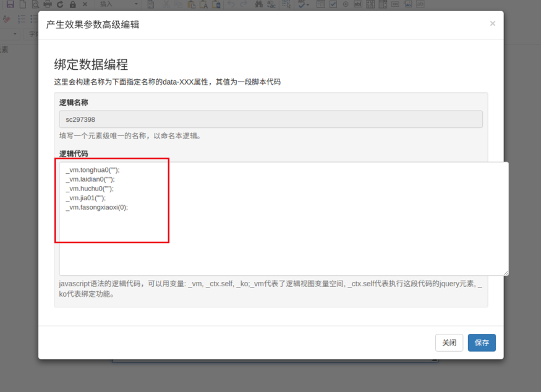
Task: Click the Templates page icon after 插入
Action: [x=151, y=4]
